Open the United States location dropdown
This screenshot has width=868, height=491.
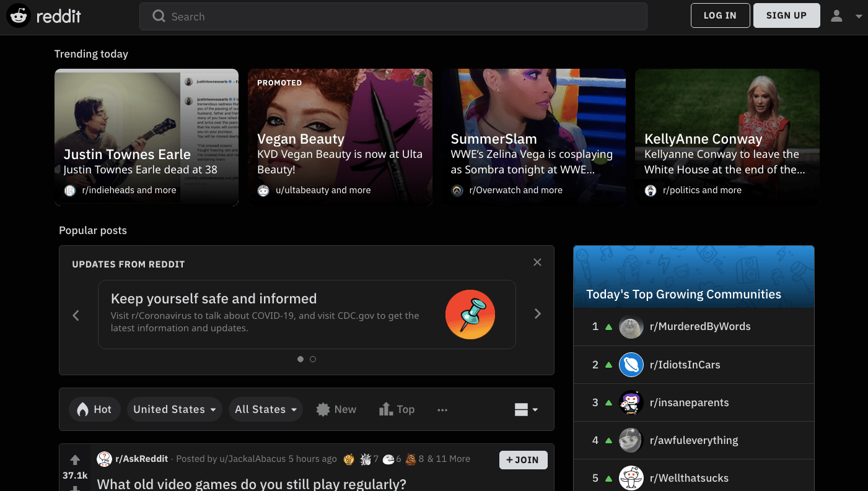point(174,409)
